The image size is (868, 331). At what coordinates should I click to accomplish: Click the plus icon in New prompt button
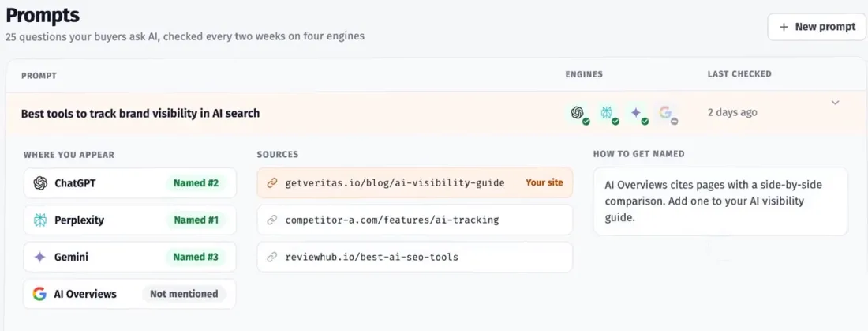coord(784,27)
